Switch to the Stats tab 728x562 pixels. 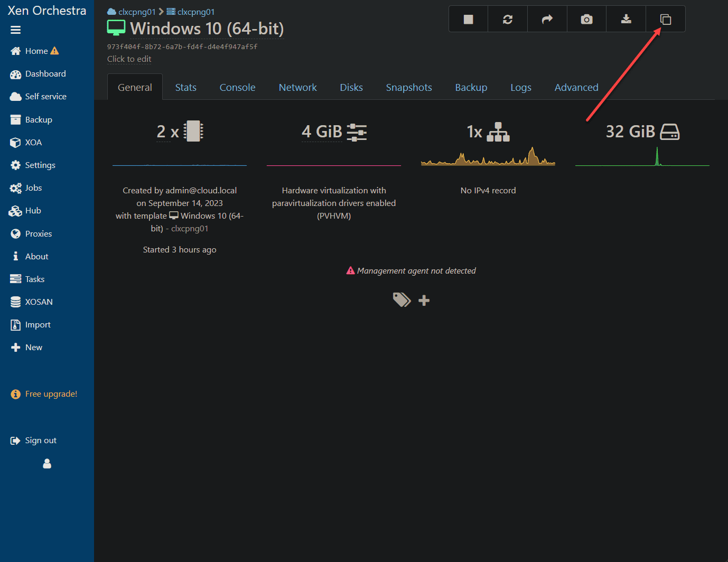[186, 88]
